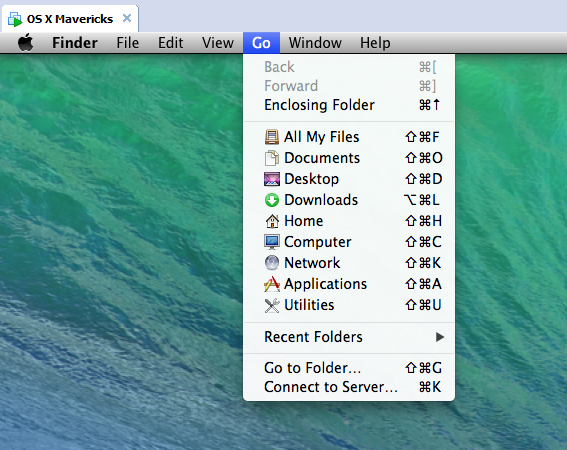Click the Network globe icon
The image size is (567, 450).
point(272,263)
